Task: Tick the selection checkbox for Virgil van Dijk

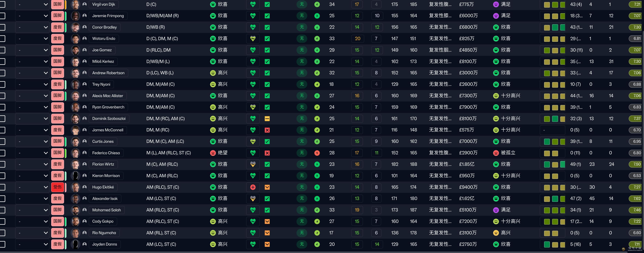Action: 2,4
